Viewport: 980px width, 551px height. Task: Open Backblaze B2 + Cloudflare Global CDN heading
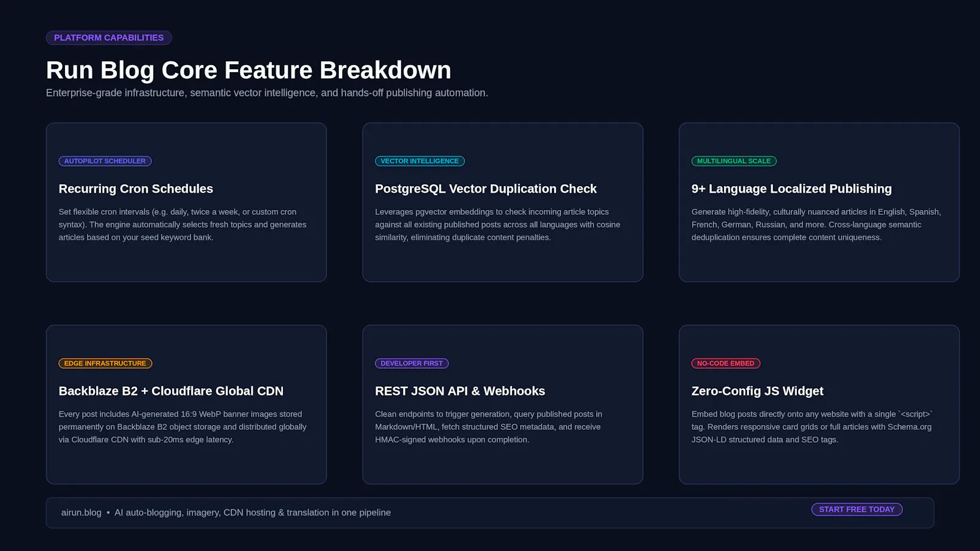171,391
